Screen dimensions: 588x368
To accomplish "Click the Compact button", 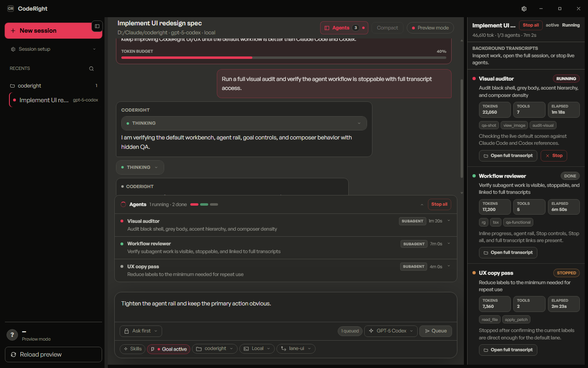I will [387, 28].
